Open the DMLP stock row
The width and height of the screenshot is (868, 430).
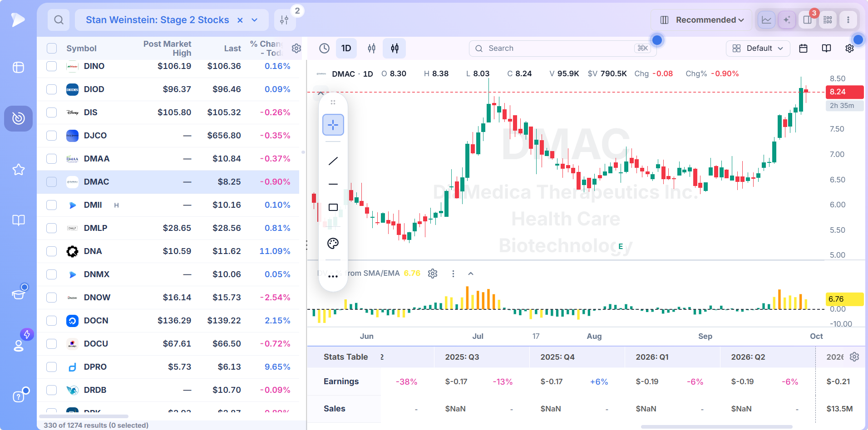coord(168,228)
